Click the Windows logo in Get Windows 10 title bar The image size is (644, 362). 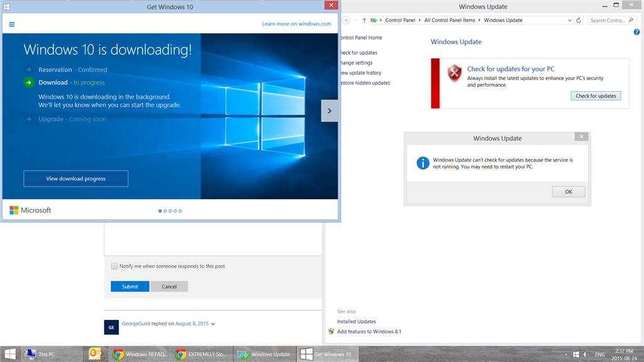click(6, 6)
